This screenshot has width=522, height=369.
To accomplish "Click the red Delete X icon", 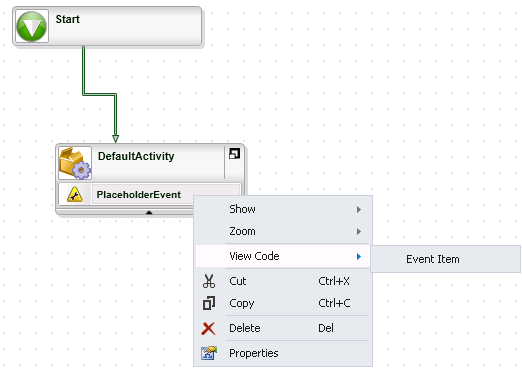I will (209, 328).
